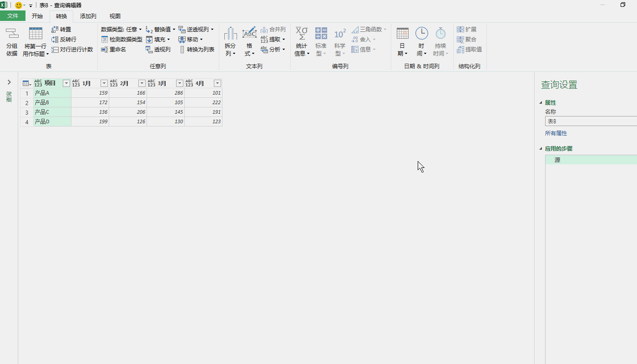Image resolution: width=637 pixels, height=364 pixels.
Task: Expand the 数据类型 dropdown
Action: click(x=140, y=29)
